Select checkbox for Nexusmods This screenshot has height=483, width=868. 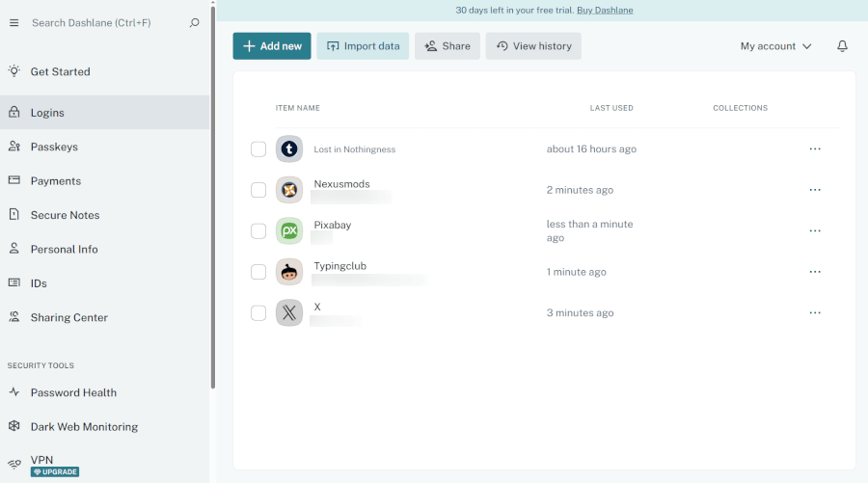coord(258,190)
